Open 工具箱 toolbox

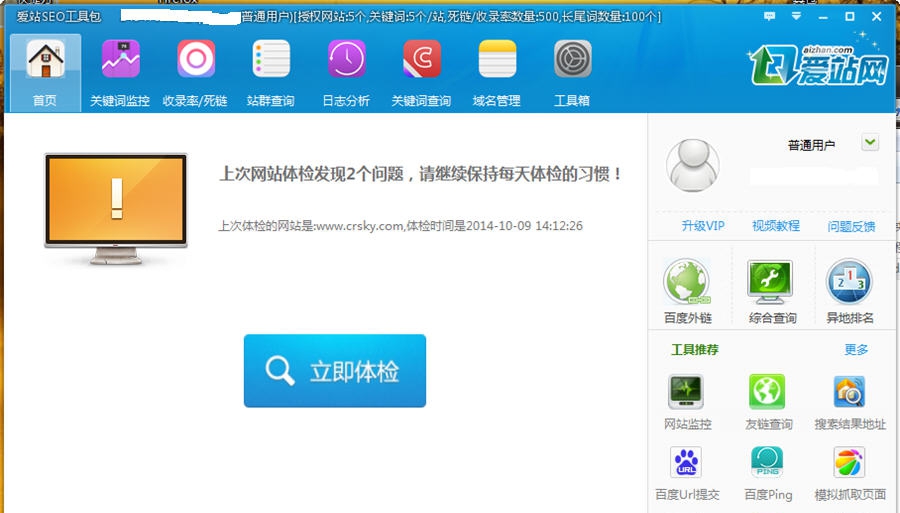click(572, 72)
